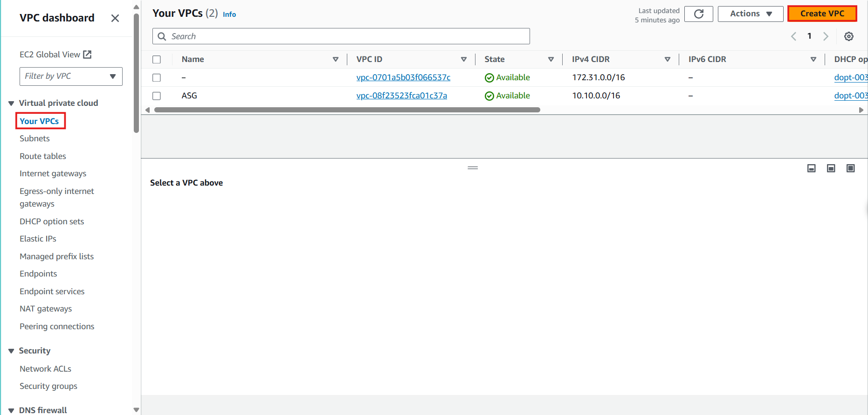
Task: Click sidebar scrollbar down arrow
Action: [136, 410]
